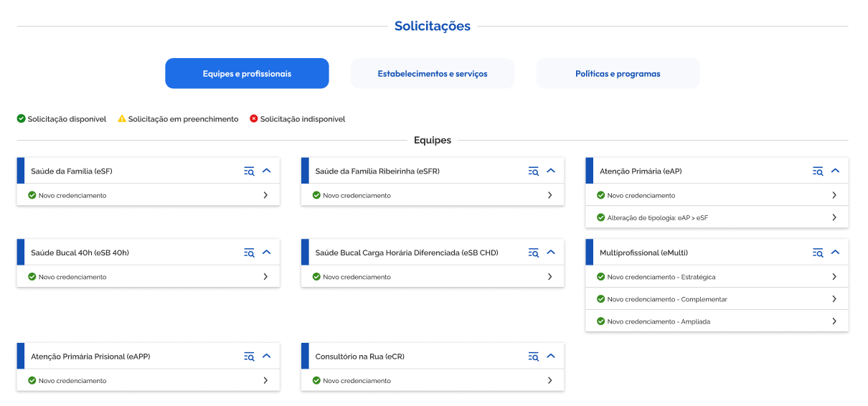
Task: Click search-list icon on Saúde Bucal 40h card
Action: 249,252
